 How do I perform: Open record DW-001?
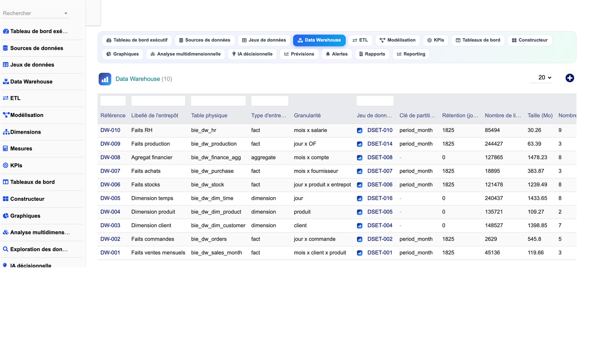tap(110, 253)
